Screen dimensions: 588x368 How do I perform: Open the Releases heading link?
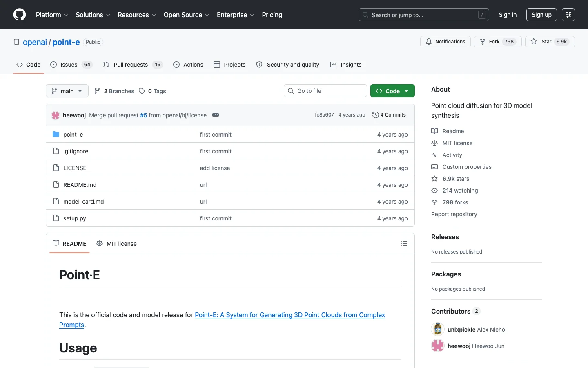pyautogui.click(x=445, y=237)
